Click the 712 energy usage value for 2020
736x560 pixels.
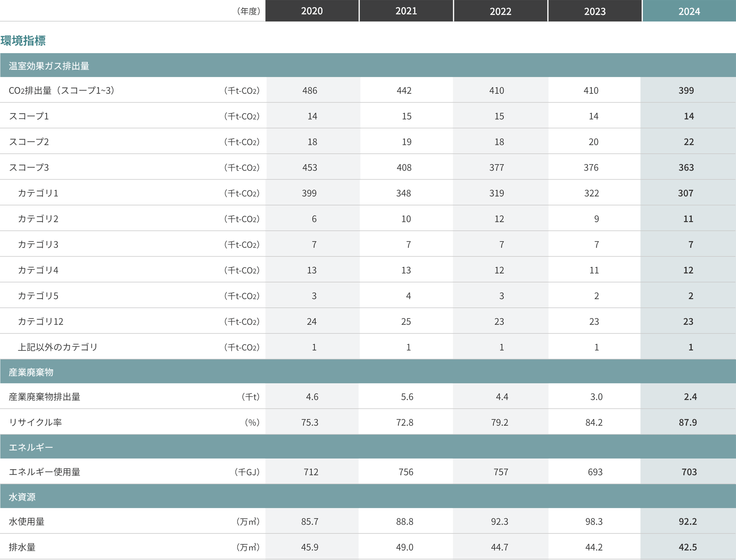click(x=311, y=472)
